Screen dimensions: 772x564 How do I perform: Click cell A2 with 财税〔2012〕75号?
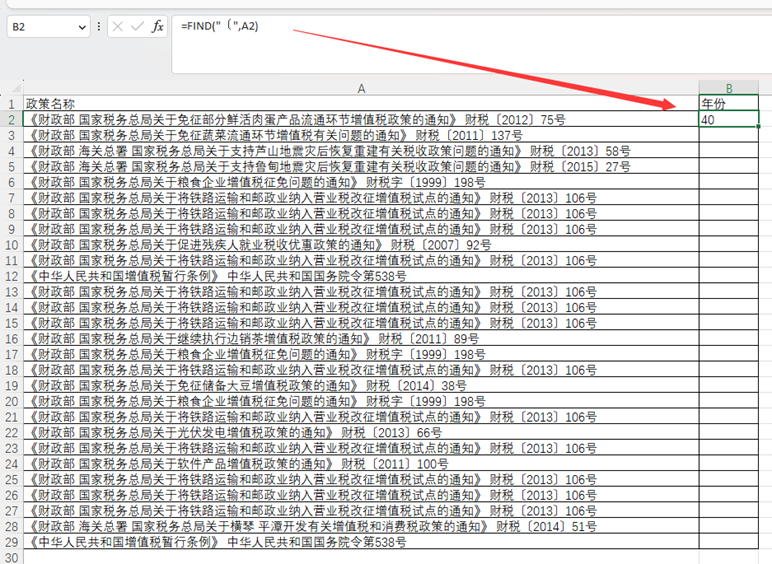pyautogui.click(x=361, y=120)
